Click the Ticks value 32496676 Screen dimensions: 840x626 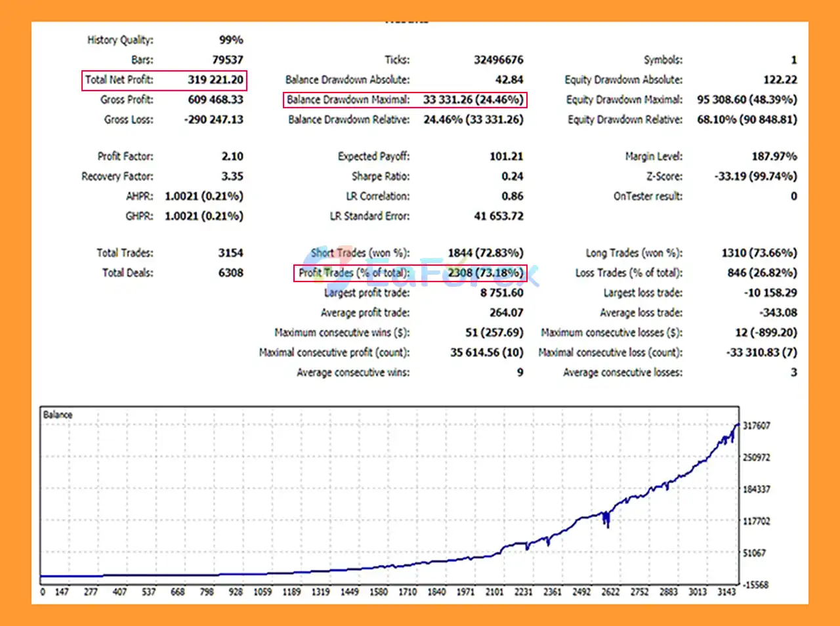tap(498, 60)
